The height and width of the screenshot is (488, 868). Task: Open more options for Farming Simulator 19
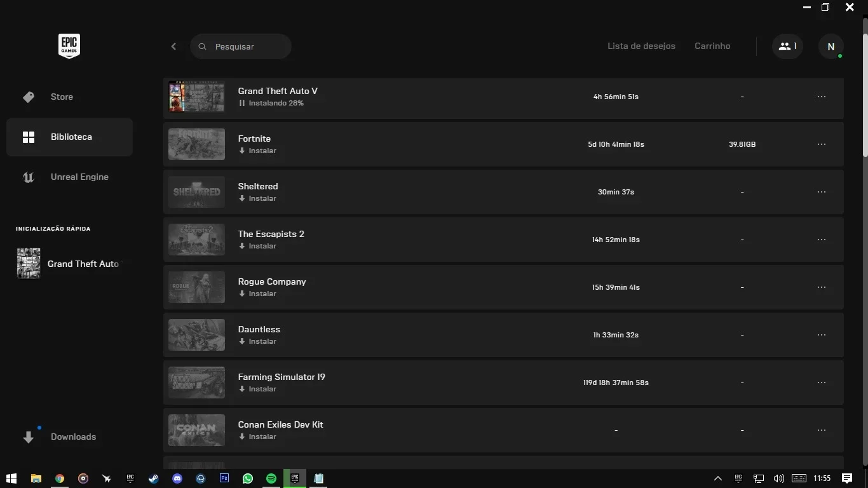(822, 383)
